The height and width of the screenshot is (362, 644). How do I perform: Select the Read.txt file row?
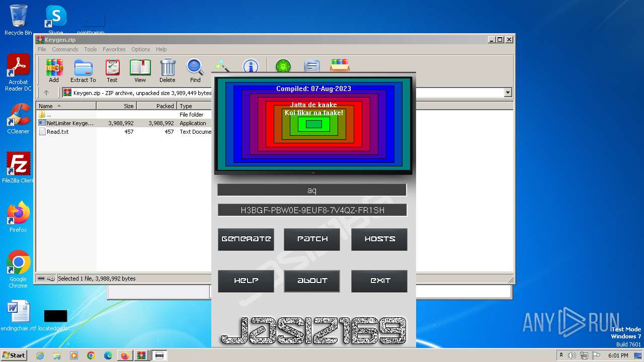pyautogui.click(x=124, y=132)
